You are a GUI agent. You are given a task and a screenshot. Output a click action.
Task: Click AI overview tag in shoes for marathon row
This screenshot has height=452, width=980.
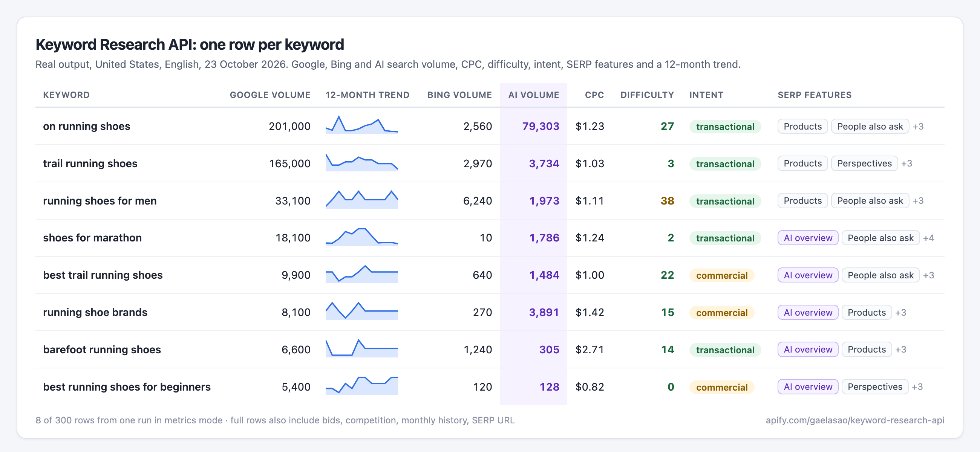pyautogui.click(x=808, y=238)
